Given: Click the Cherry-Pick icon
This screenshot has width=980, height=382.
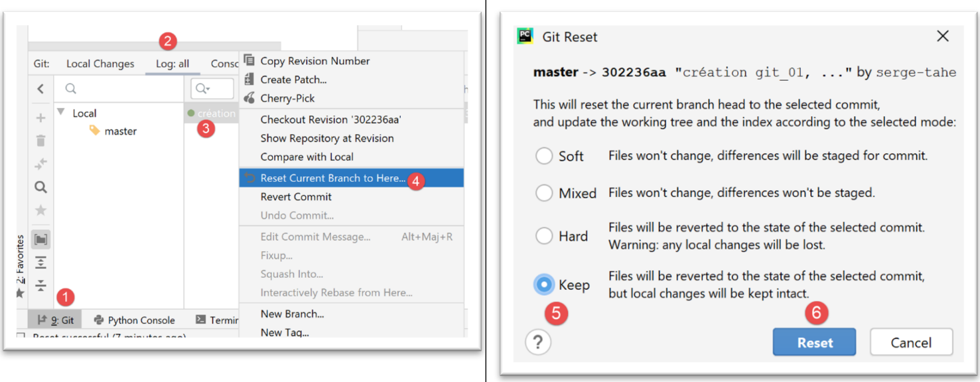Looking at the screenshot, I should point(249,98).
